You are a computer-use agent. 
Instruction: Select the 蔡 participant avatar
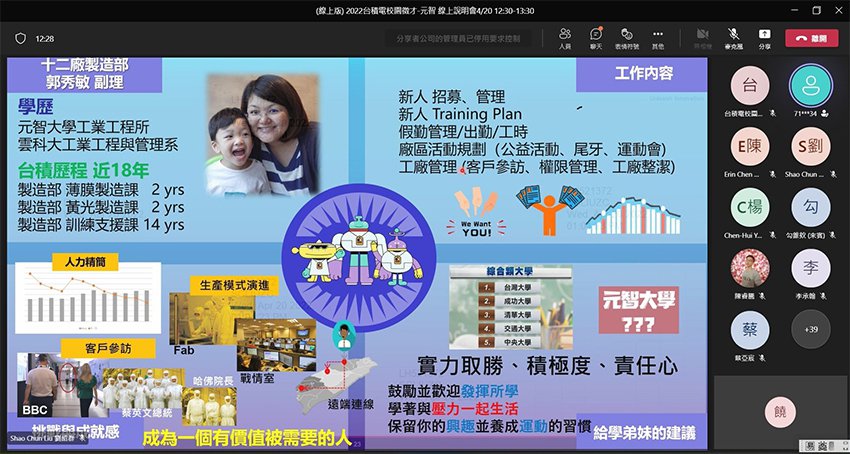(x=750, y=329)
